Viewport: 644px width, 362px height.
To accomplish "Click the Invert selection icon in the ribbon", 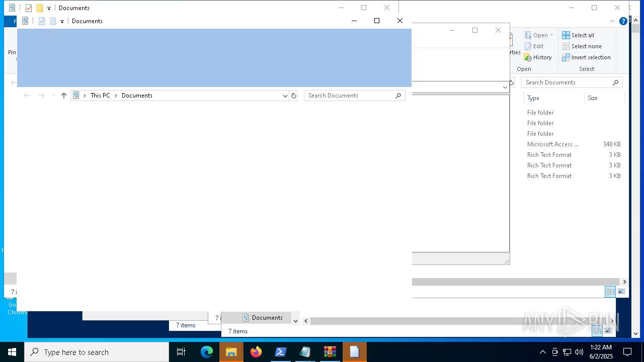I will click(566, 57).
